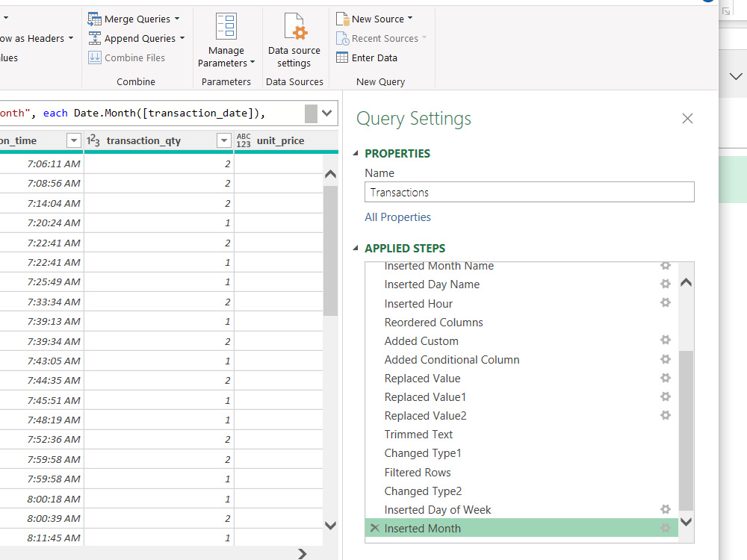Open settings gear for Inserted Month
The width and height of the screenshot is (747, 560).
click(x=666, y=528)
